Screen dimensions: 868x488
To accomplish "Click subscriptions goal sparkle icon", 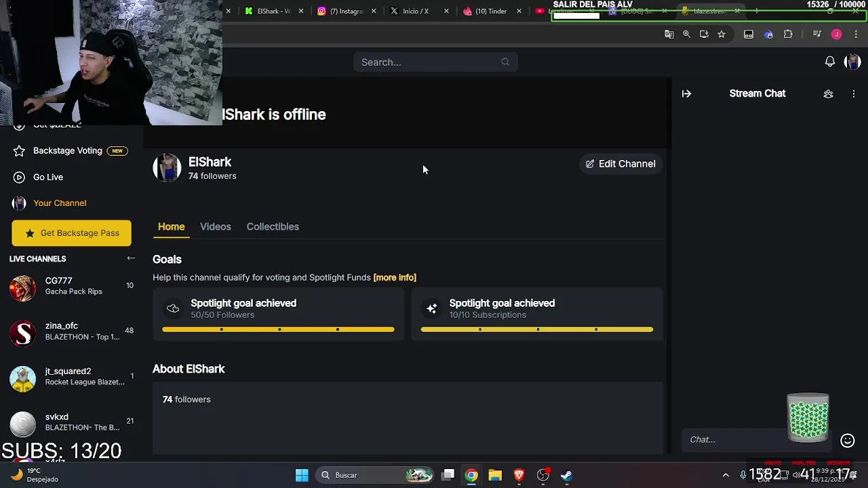I will (431, 309).
